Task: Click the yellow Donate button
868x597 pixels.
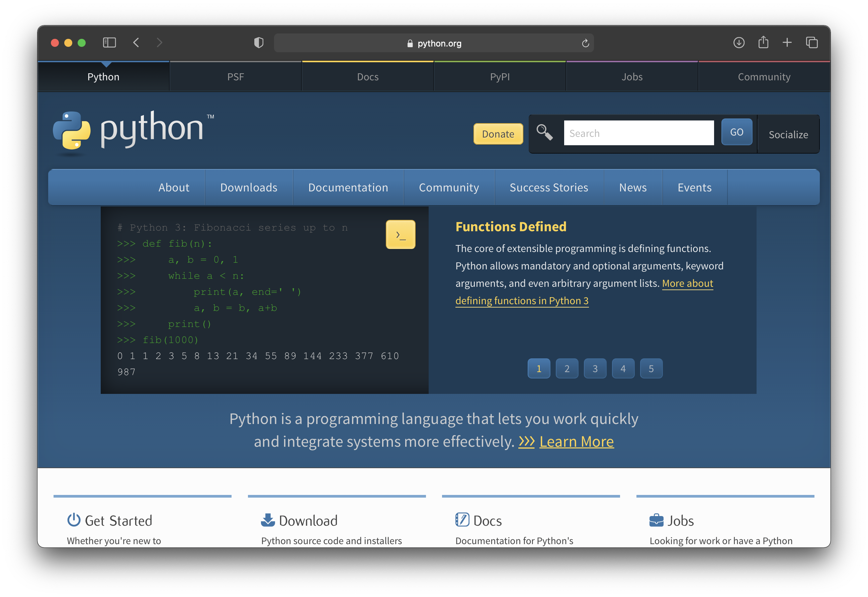Action: 498,134
